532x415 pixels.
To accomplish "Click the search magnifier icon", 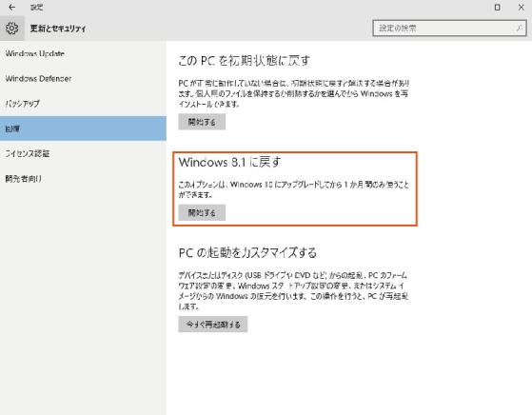I will coord(519,29).
